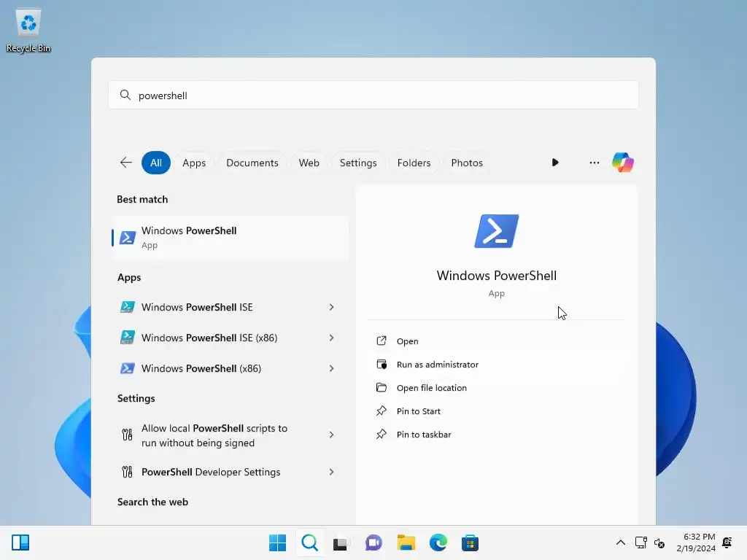
Task: Switch to the Photos filter tab
Action: click(467, 163)
